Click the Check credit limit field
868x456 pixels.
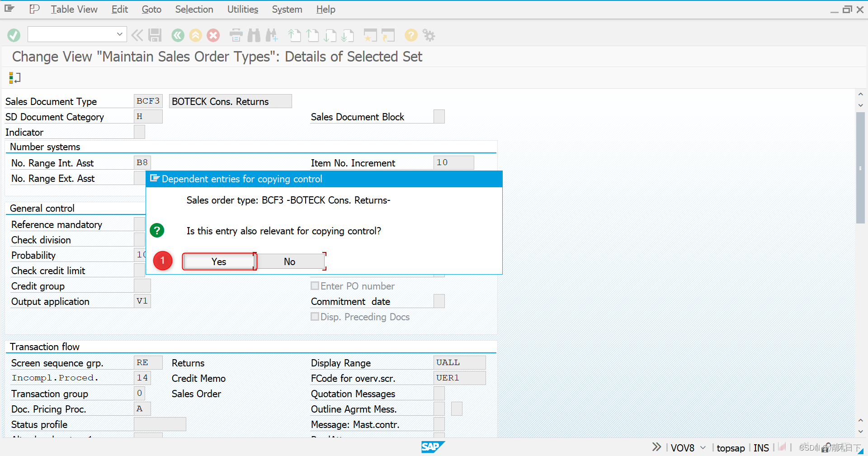pyautogui.click(x=139, y=271)
